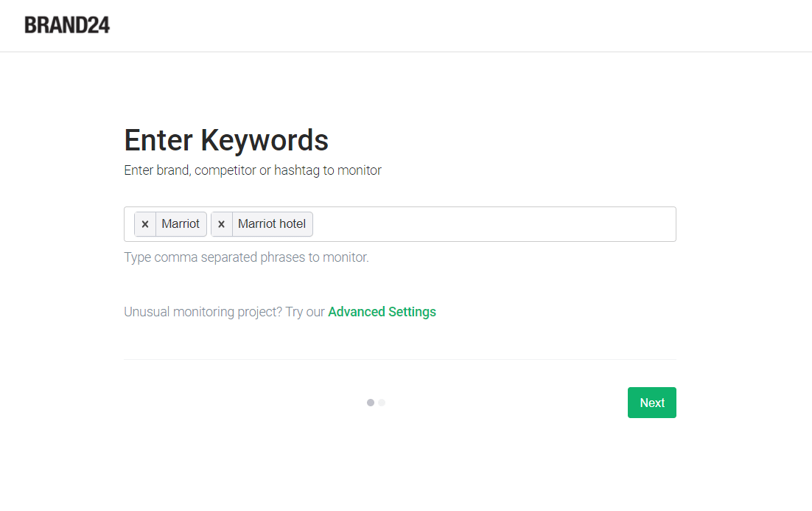This screenshot has width=812, height=511.
Task: Click the BRAND24 logo
Action: click(67, 25)
